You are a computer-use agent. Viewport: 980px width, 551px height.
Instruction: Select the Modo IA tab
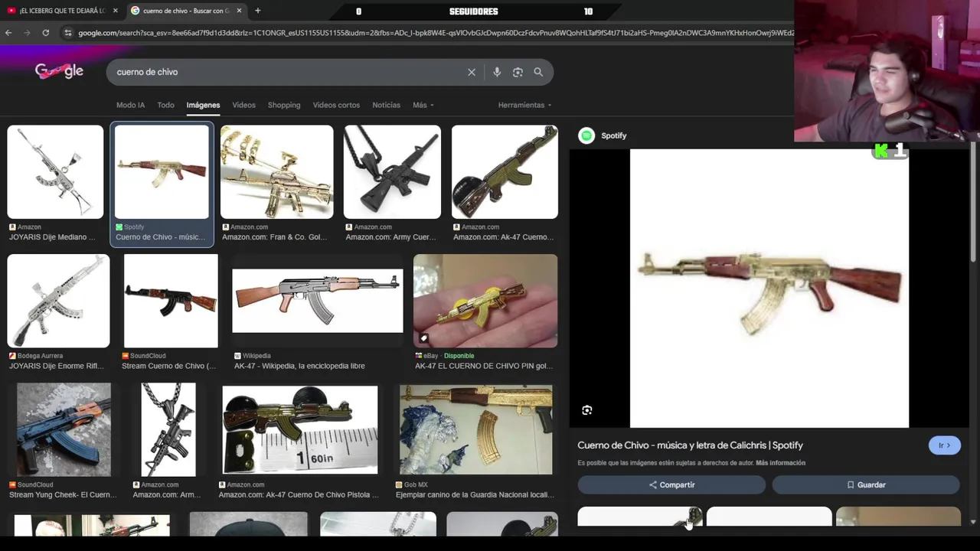(x=130, y=105)
